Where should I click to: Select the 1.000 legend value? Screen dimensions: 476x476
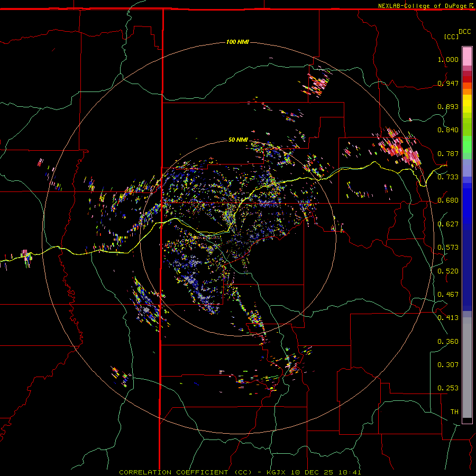[x=448, y=59]
